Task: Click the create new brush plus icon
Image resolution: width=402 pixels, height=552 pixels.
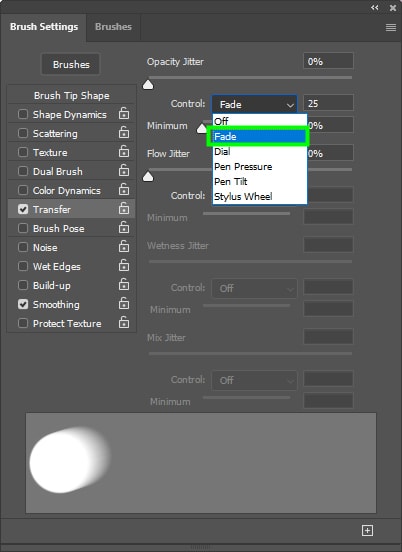Action: point(367,530)
